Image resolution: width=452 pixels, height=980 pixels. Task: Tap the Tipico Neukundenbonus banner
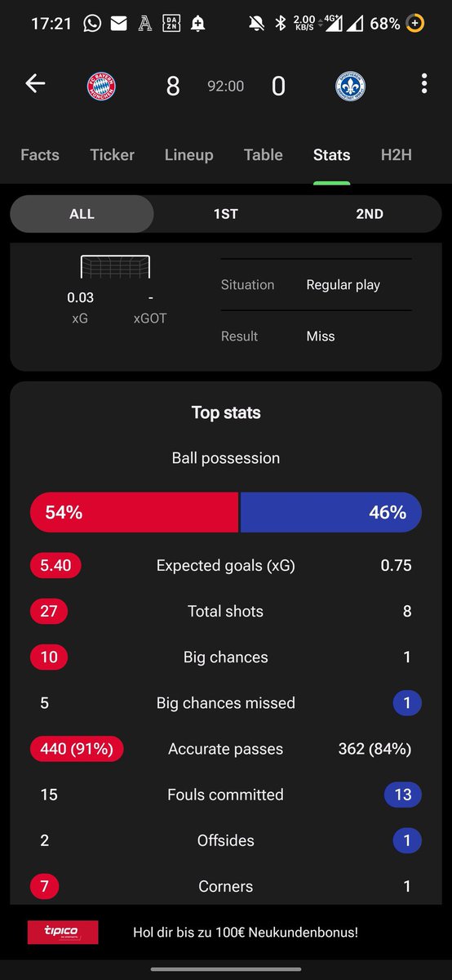pos(226,932)
